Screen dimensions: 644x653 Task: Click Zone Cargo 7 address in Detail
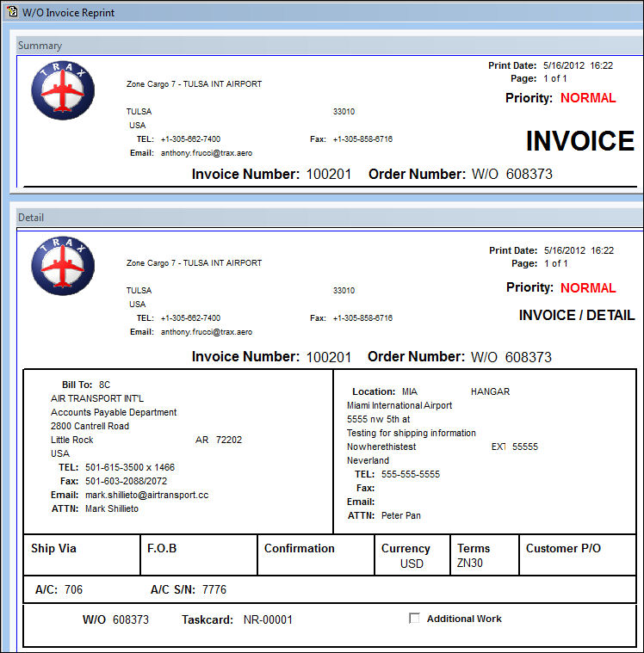tap(194, 263)
